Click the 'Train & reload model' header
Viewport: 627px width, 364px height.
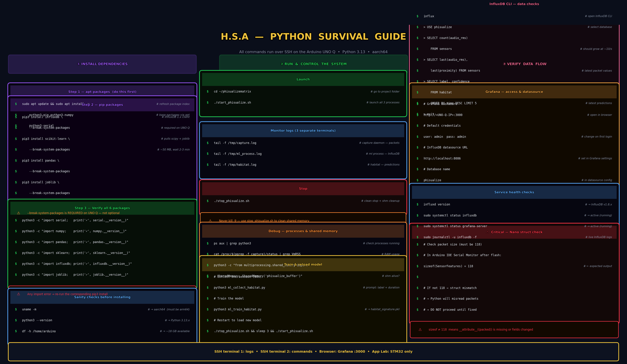303,265
